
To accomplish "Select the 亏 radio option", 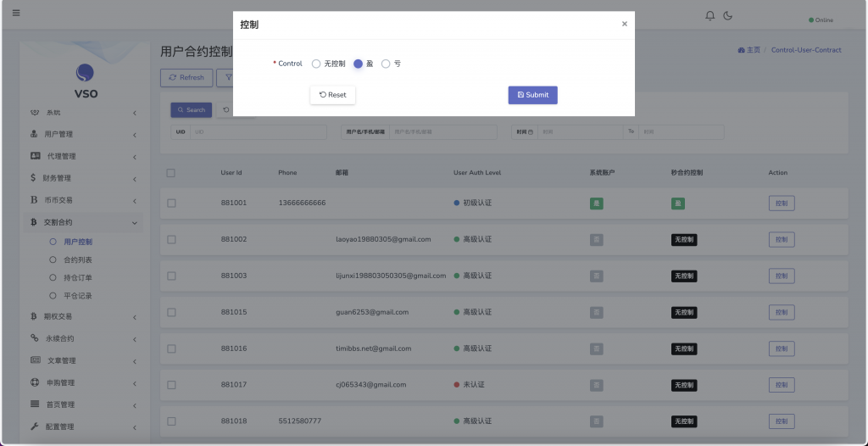I will [386, 64].
